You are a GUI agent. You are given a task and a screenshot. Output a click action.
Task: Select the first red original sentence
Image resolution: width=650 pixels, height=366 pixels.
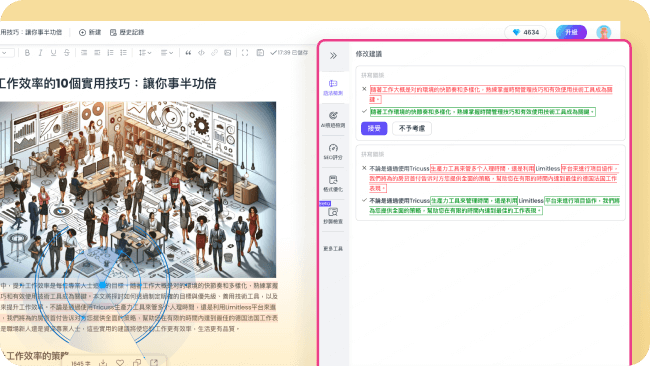(x=491, y=94)
